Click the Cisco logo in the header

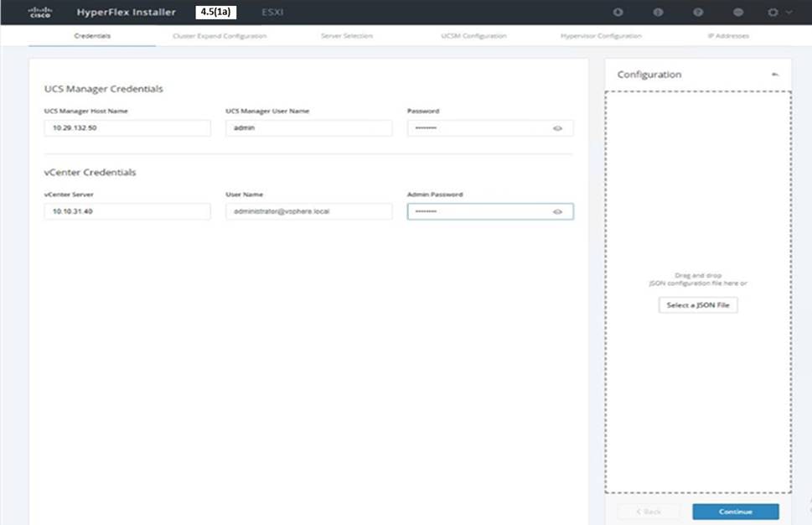40,12
